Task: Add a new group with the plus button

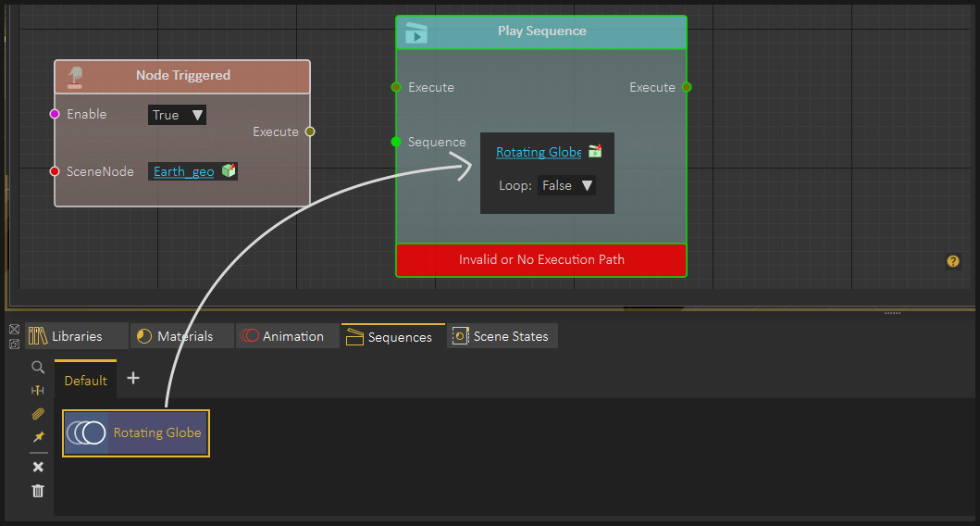Action: [133, 378]
